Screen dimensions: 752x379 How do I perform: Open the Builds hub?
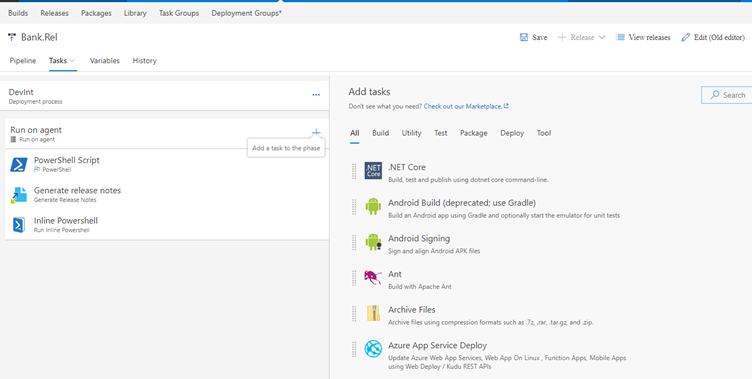pyautogui.click(x=18, y=13)
